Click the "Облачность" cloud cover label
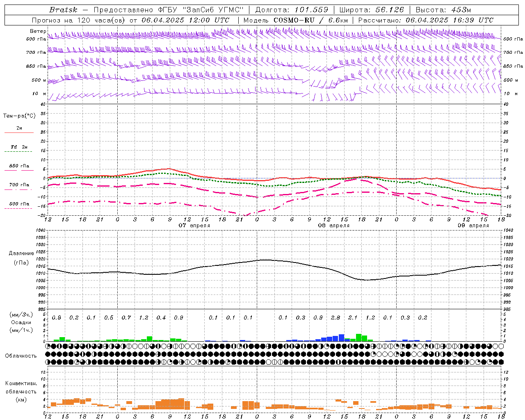 [x=21, y=356]
